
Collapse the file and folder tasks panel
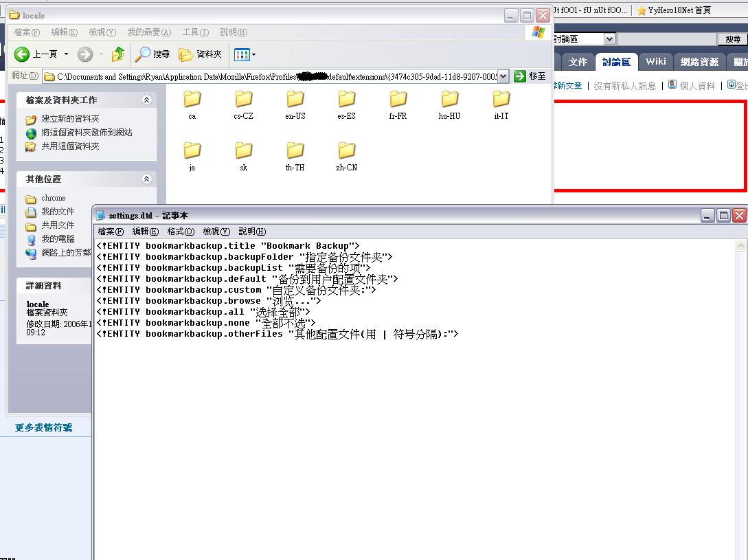coord(146,100)
